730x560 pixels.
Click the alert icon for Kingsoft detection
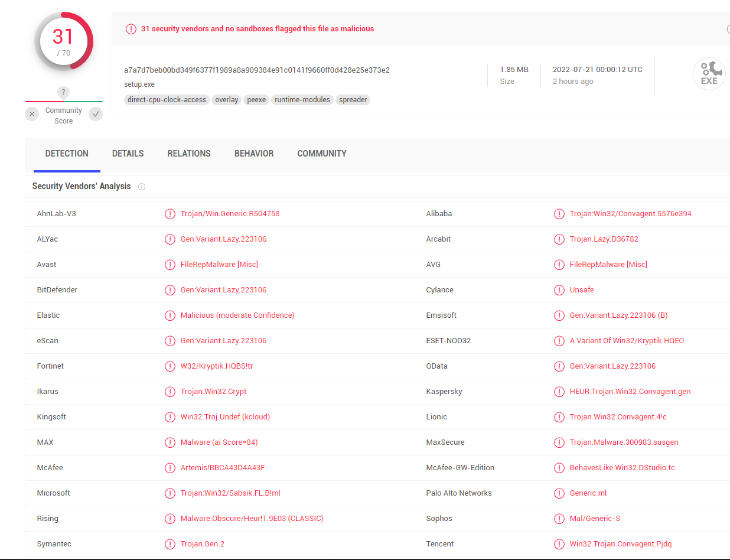170,417
